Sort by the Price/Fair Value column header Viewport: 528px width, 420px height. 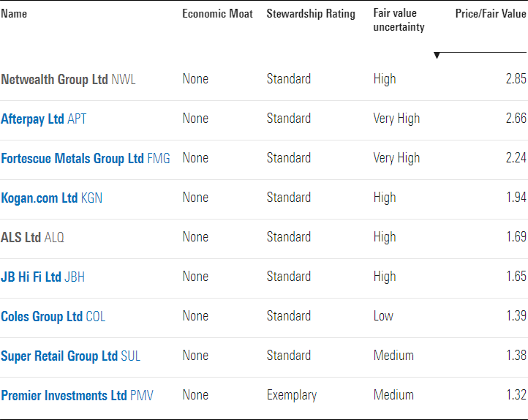[x=491, y=13]
